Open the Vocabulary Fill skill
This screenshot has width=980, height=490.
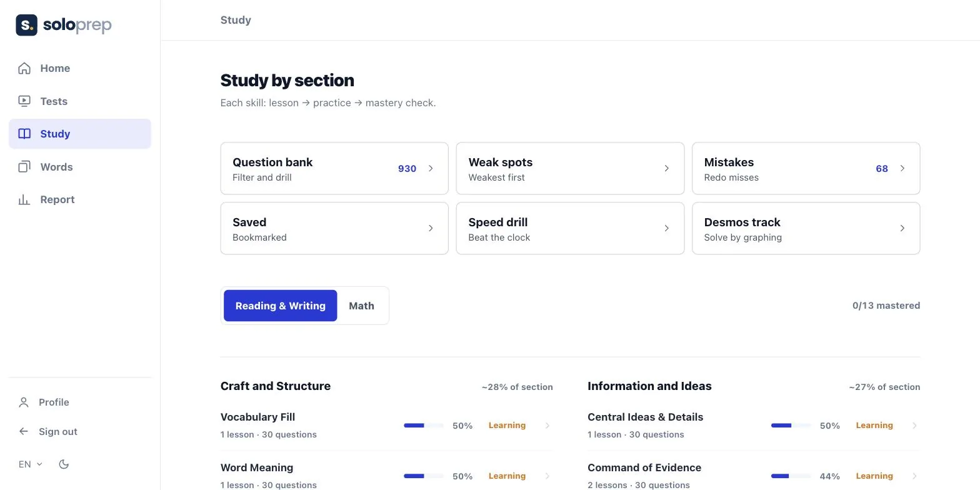coord(387,426)
